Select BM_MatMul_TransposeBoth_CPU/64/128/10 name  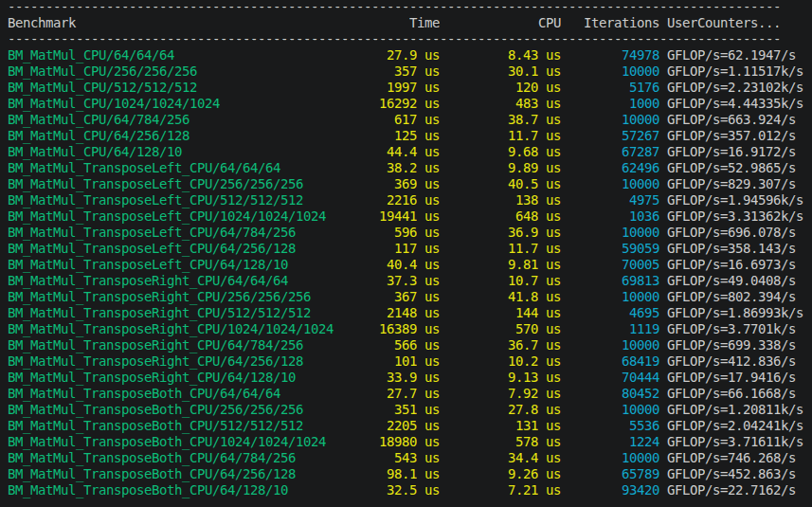[x=148, y=490]
